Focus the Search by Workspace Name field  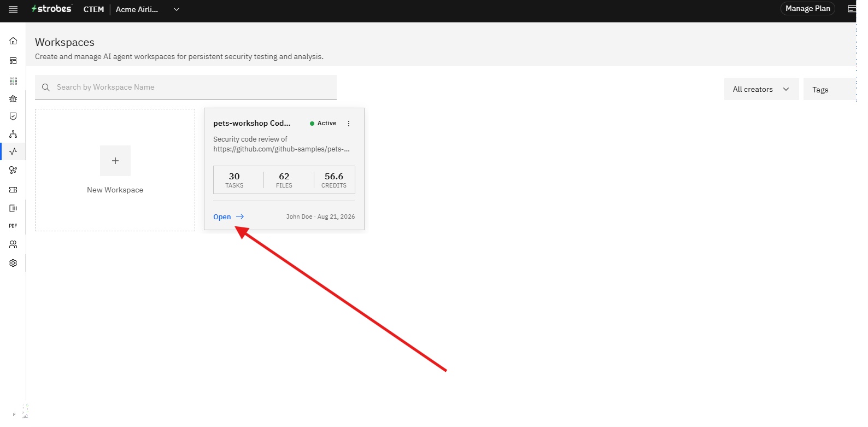tap(186, 87)
